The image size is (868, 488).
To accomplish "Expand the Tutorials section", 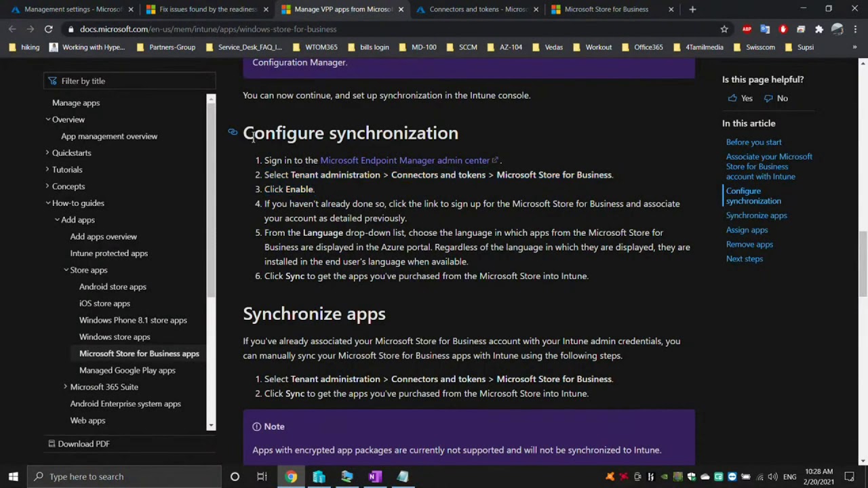I will click(x=47, y=169).
